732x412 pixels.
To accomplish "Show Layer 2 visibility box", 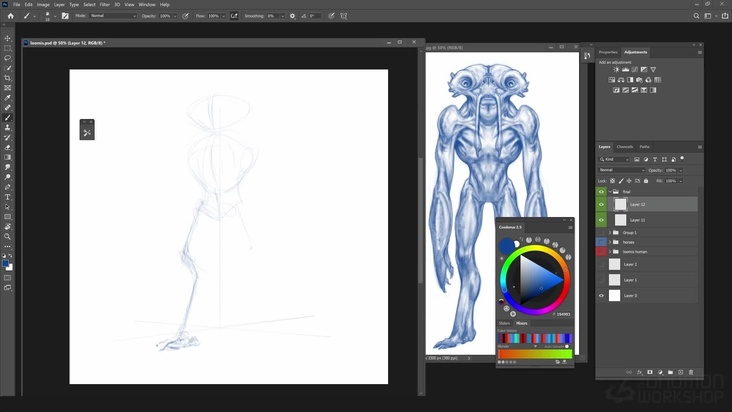I will point(601,264).
